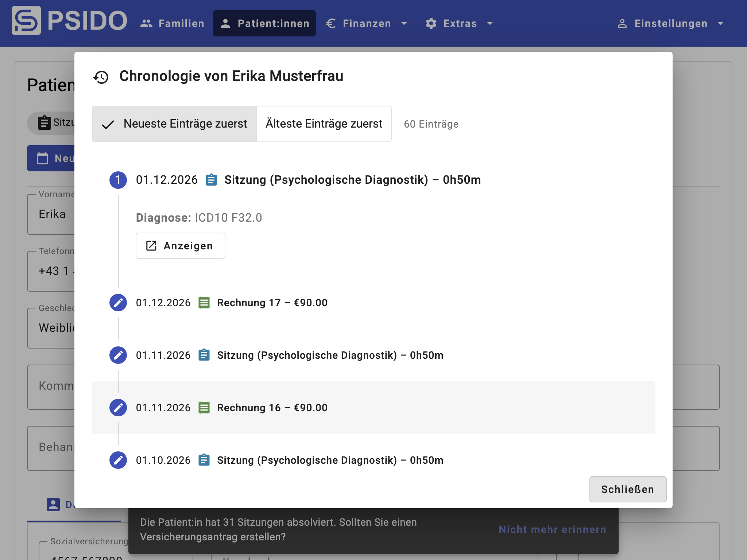
Task: Click the date 01.12.2026 beside Rechnung 17
Action: tap(163, 303)
